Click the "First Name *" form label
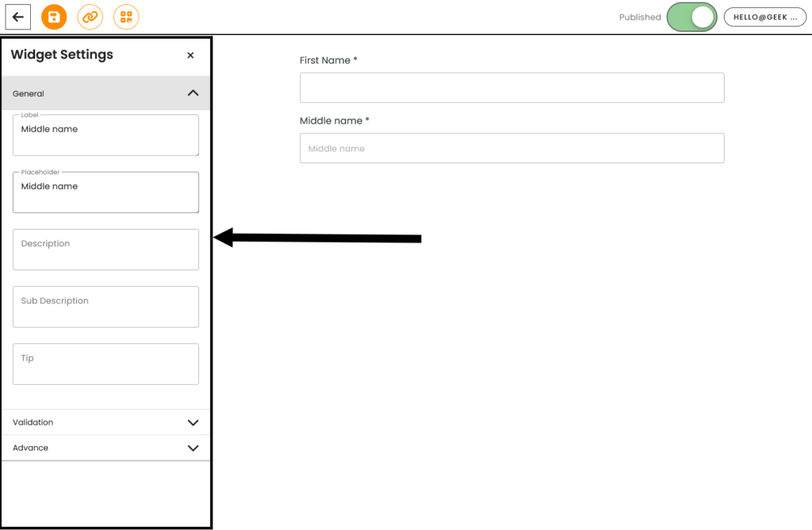812x530 pixels. pos(328,60)
